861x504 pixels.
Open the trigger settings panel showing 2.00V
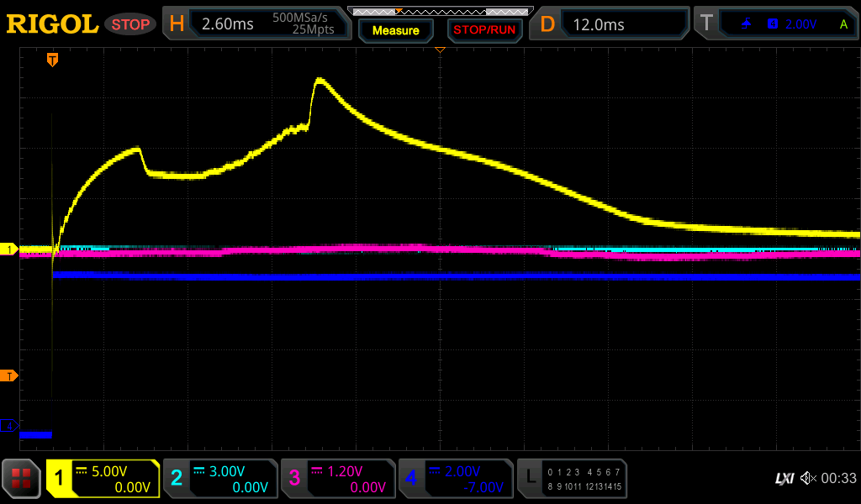tap(775, 24)
